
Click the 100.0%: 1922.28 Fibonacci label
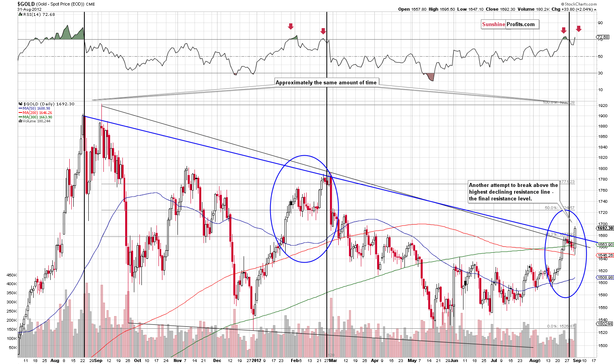pos(559,103)
